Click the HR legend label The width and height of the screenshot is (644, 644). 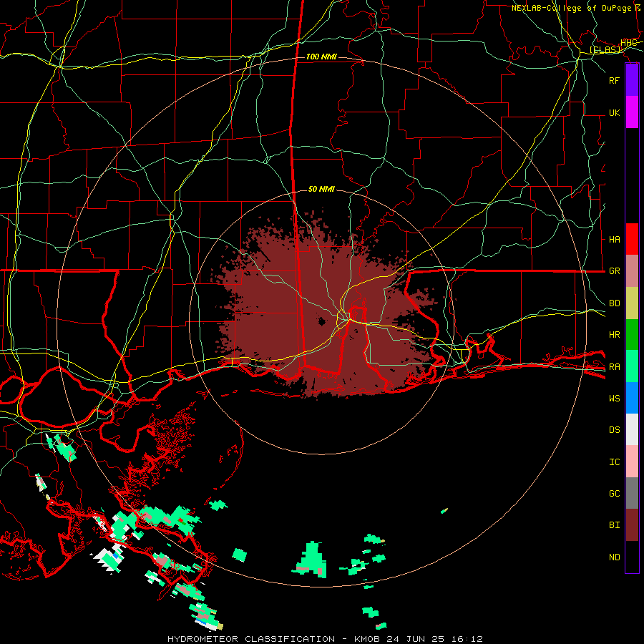[614, 335]
